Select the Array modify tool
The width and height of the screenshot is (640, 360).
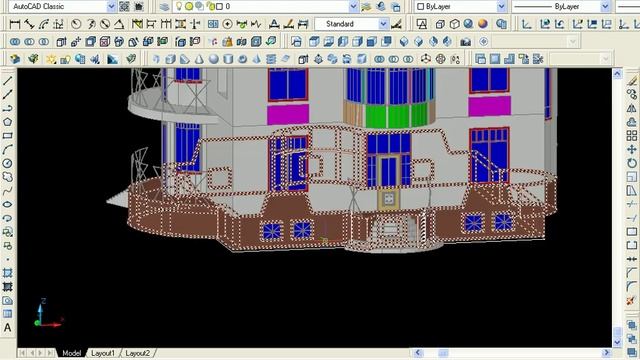(632, 136)
